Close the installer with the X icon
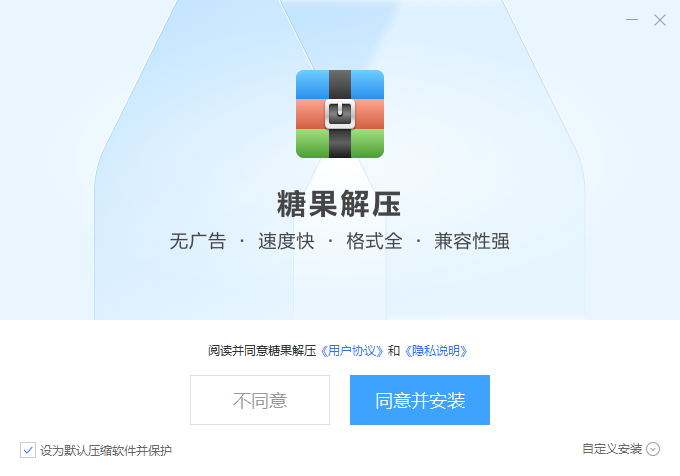 [x=660, y=20]
